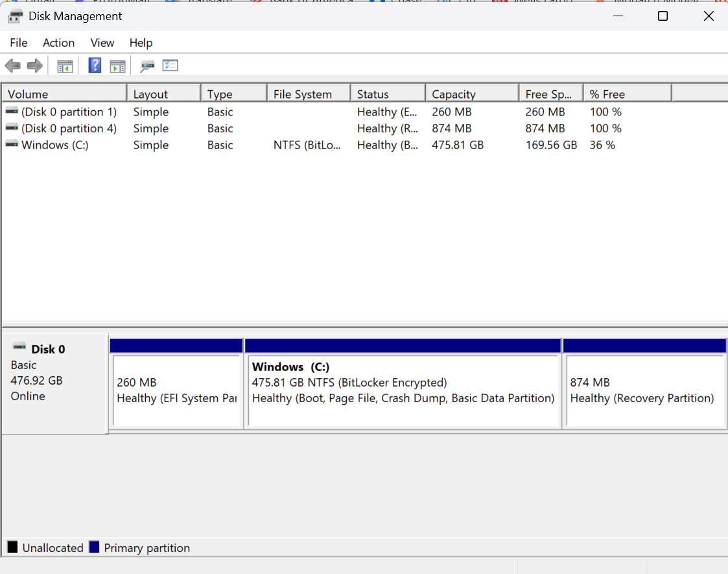Select the Windows (C:) row in the volume list
Viewport: 728px width, 574px height.
(54, 145)
